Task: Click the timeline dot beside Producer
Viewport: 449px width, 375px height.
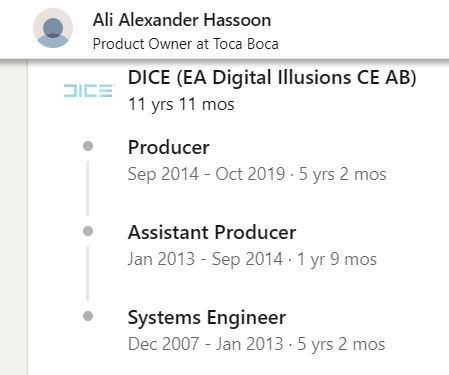Action: point(88,146)
